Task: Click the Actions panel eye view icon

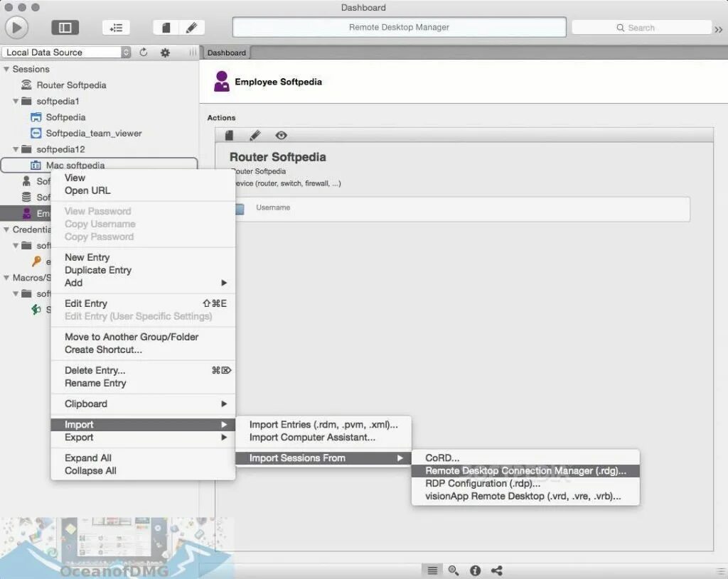Action: pyautogui.click(x=281, y=135)
